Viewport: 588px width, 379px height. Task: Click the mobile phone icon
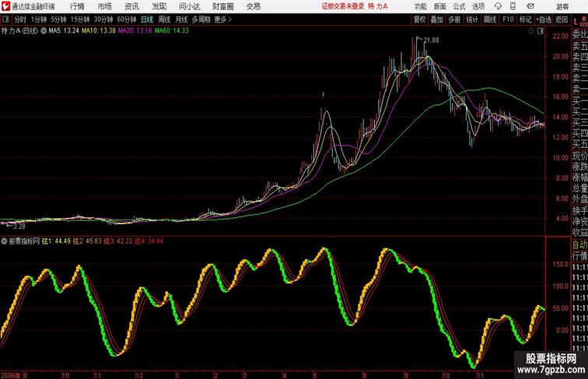[513, 6]
